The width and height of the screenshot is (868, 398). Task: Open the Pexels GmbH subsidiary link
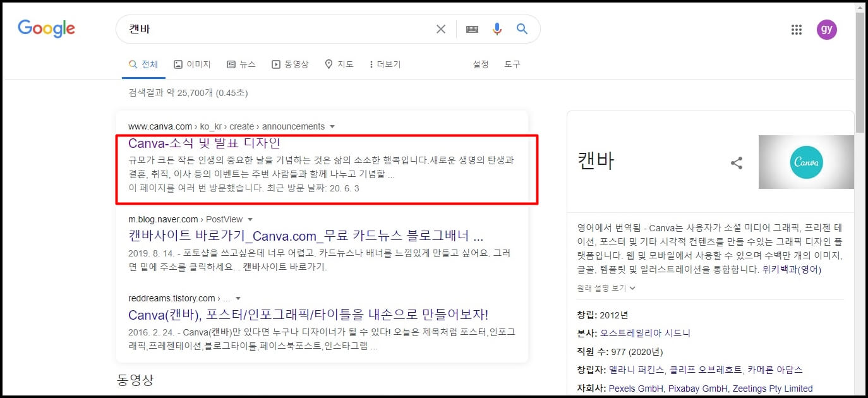(636, 389)
